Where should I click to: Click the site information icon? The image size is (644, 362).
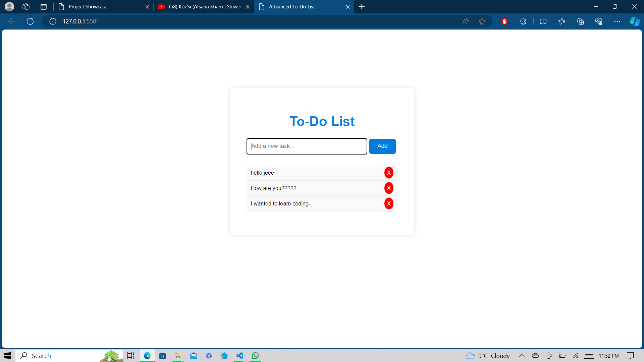tap(53, 21)
